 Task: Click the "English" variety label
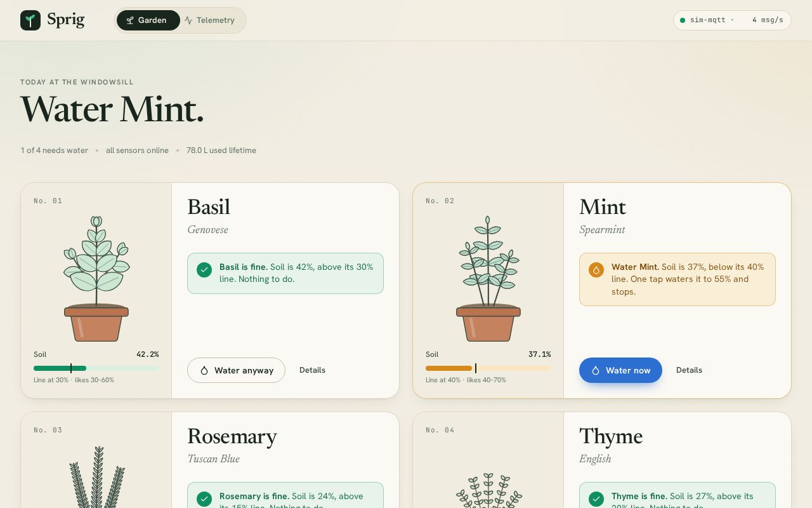[x=595, y=459]
